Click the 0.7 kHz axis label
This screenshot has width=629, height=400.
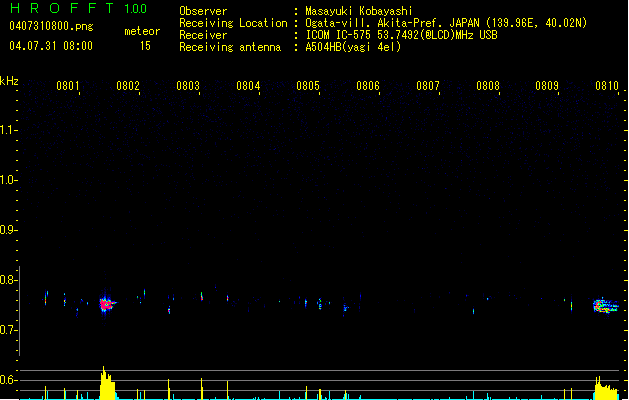(x=8, y=330)
